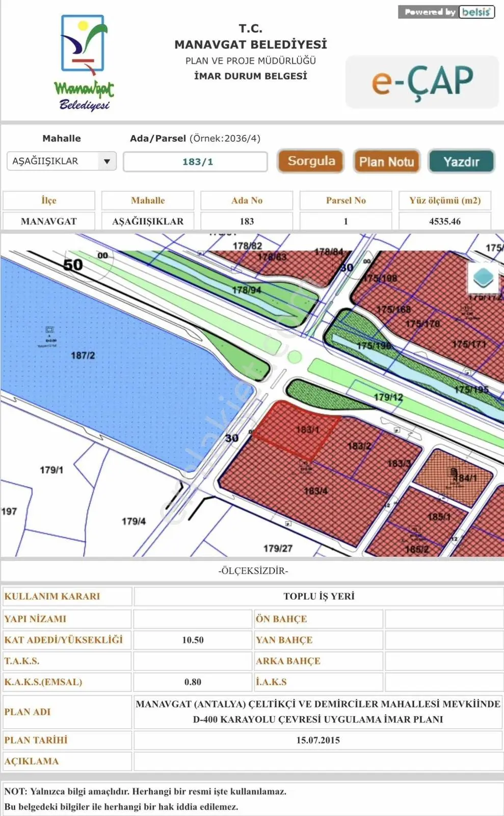Image resolution: width=504 pixels, height=816 pixels.
Task: Click the area value 4535.46
Action: point(445,221)
